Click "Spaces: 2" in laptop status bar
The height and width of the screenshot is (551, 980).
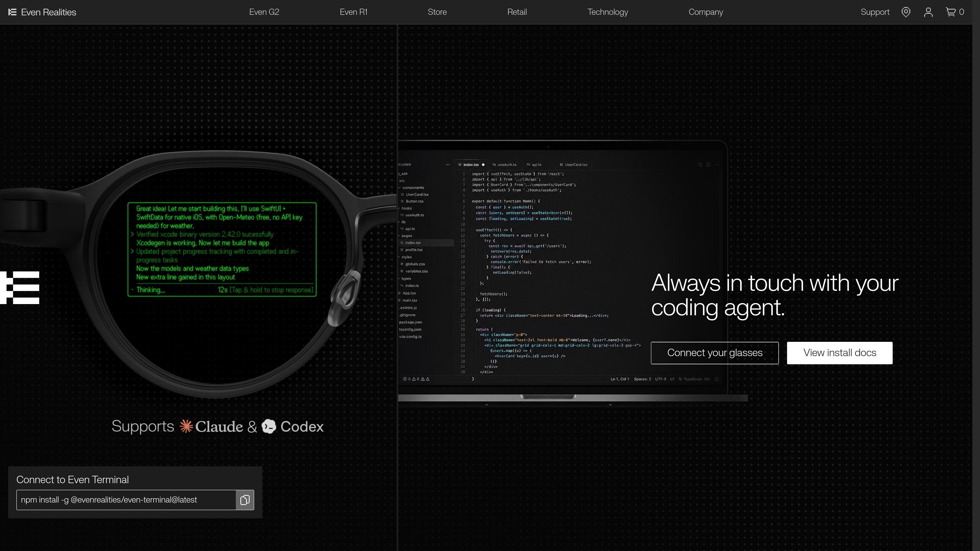tap(643, 379)
